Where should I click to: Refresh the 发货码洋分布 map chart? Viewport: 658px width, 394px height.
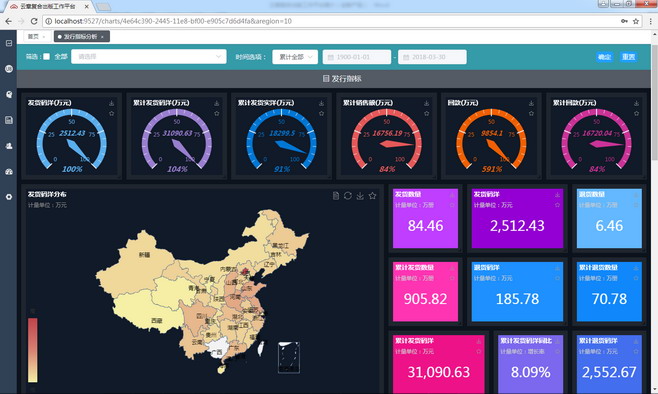pyautogui.click(x=347, y=196)
